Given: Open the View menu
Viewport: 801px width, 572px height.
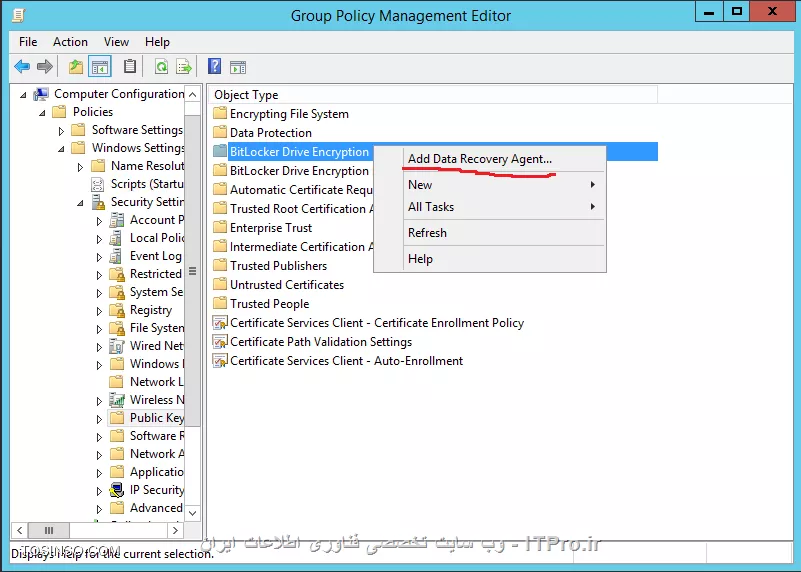Looking at the screenshot, I should pos(116,42).
